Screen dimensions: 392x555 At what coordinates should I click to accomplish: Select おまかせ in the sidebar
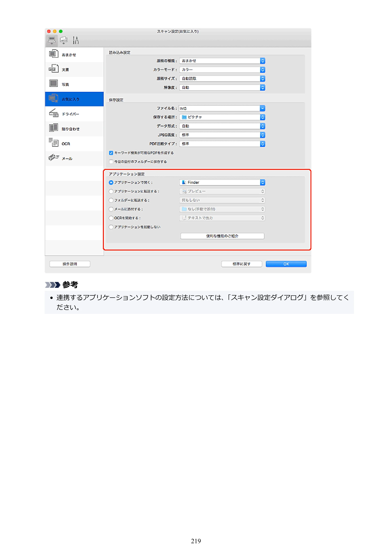(74, 55)
